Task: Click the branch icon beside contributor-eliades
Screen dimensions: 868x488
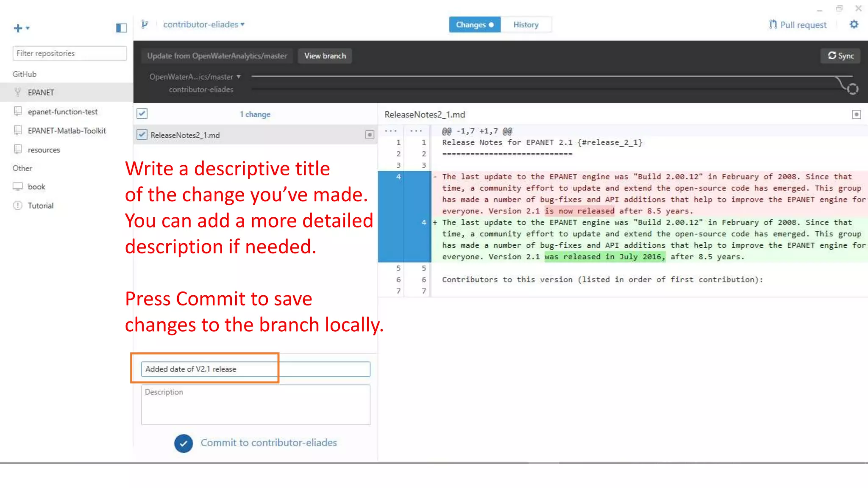Action: point(145,24)
